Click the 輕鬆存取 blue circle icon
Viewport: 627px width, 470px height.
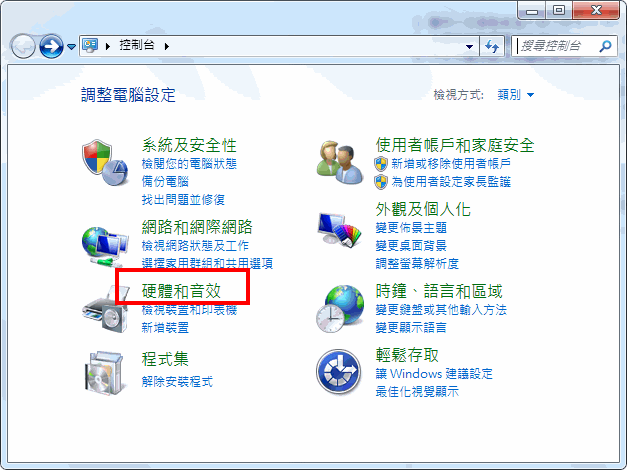(339, 372)
